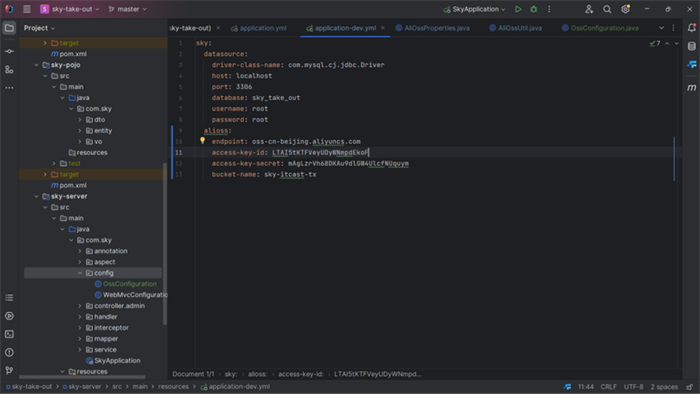
Task: Open line separator CRLF selector
Action: [x=608, y=387]
